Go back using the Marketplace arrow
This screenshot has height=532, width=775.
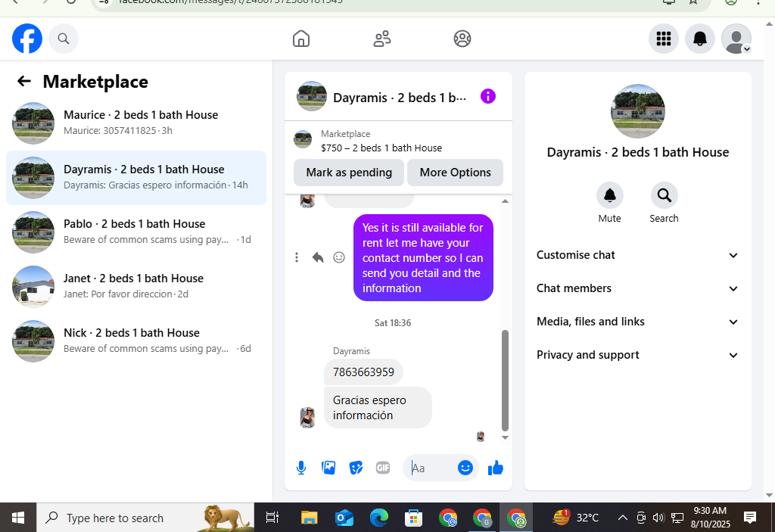[23, 81]
